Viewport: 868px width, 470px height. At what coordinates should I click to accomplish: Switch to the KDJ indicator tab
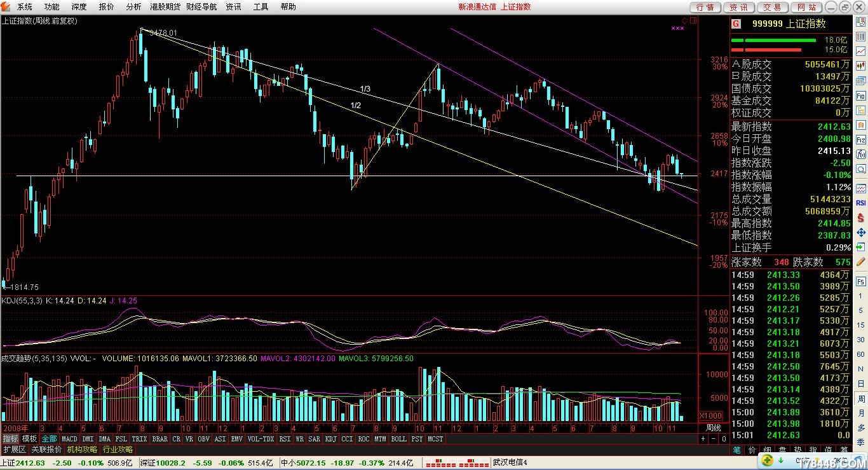click(x=330, y=439)
